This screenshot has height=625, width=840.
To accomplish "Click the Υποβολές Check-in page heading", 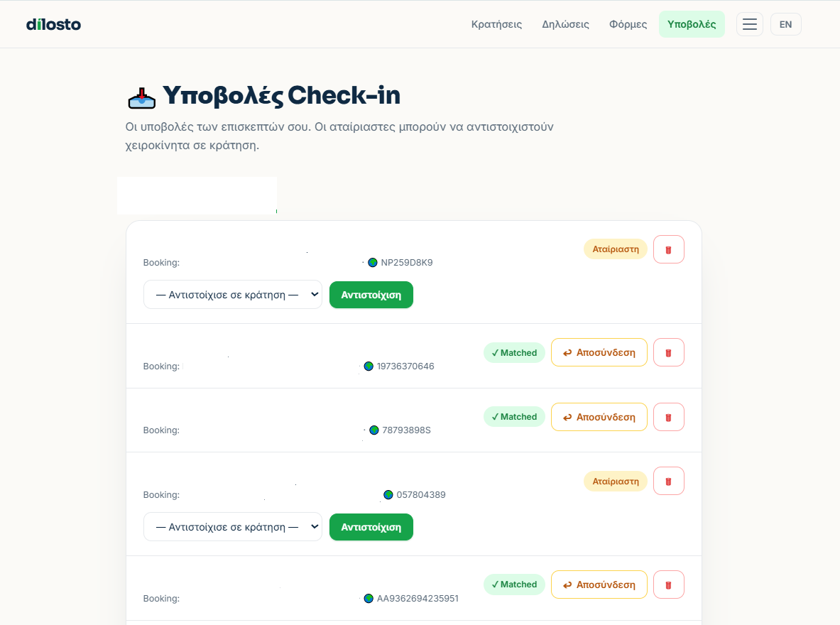I will (x=281, y=96).
